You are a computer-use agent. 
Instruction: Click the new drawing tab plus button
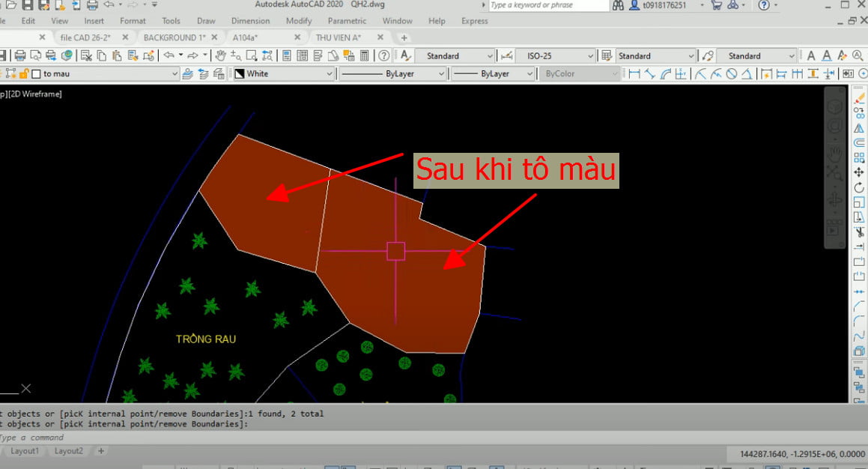point(404,37)
